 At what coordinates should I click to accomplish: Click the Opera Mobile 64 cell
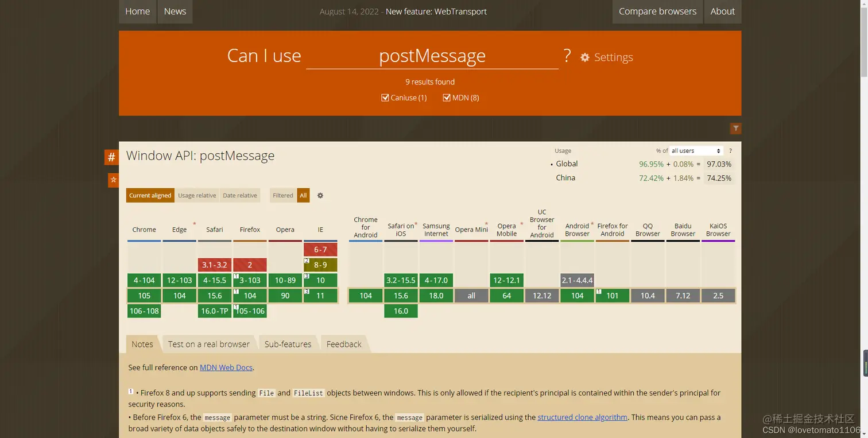click(506, 296)
